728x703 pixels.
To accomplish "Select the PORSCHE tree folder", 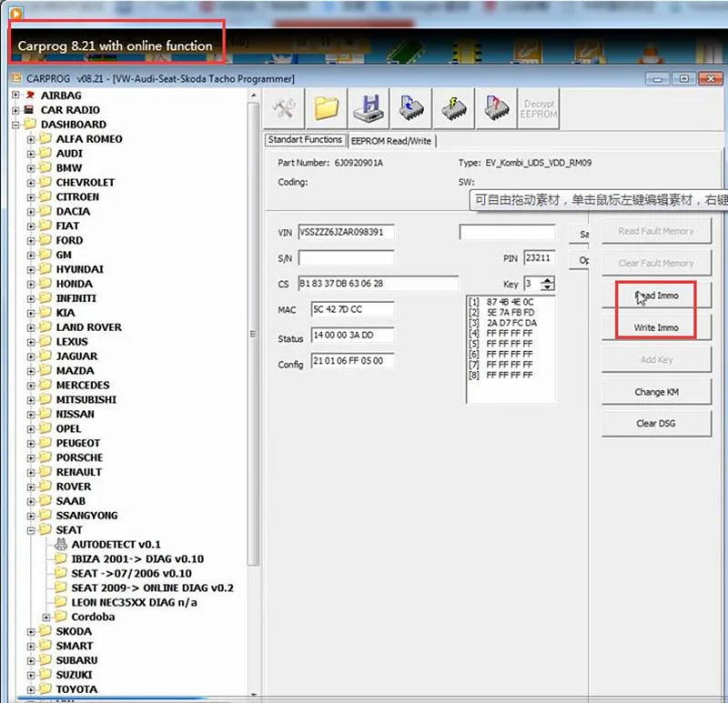I will (x=79, y=457).
